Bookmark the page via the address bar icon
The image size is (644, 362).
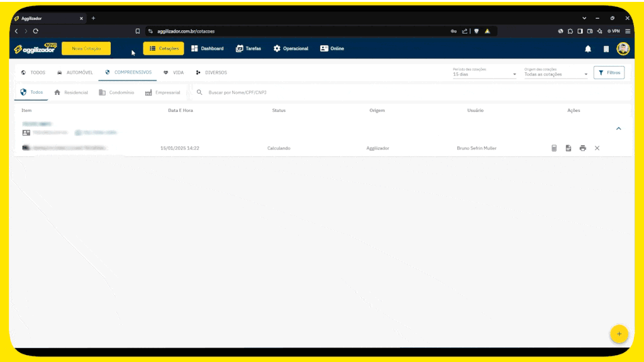[x=138, y=31]
